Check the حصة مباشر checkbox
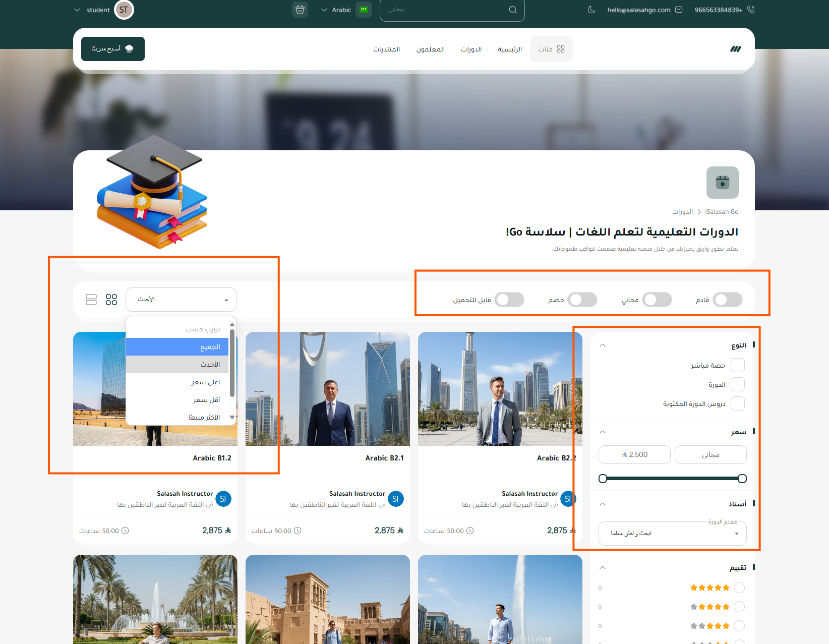The image size is (829, 644). tap(738, 365)
